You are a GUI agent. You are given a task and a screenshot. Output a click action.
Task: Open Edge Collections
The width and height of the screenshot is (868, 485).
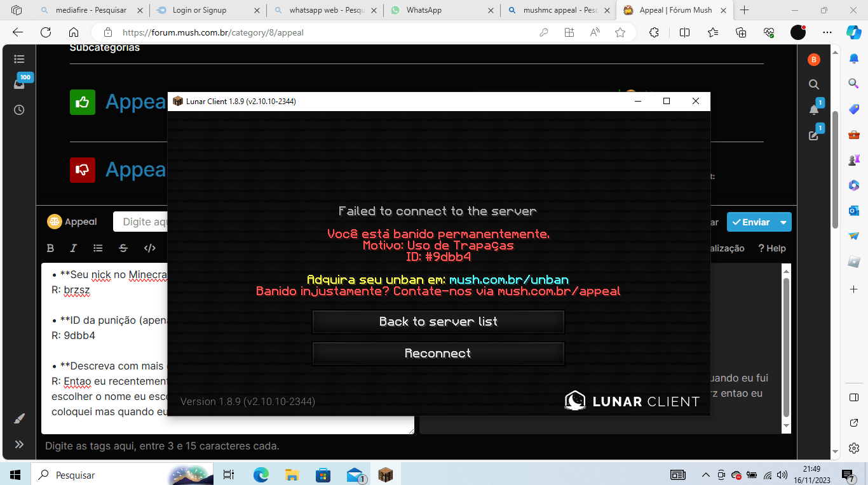(x=740, y=32)
